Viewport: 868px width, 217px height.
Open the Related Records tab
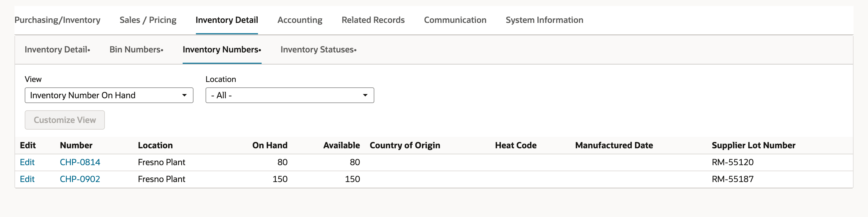(x=373, y=20)
